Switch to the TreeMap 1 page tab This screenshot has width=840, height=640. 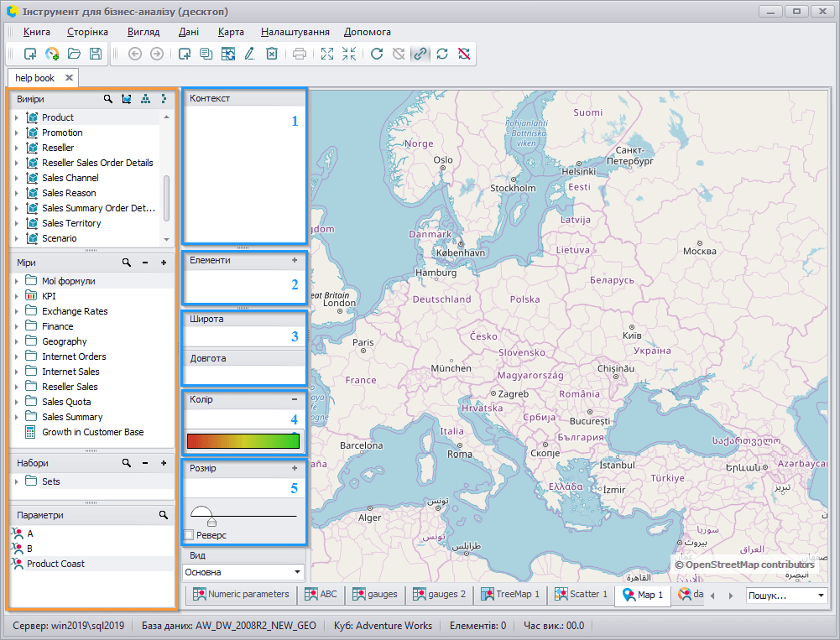point(510,594)
